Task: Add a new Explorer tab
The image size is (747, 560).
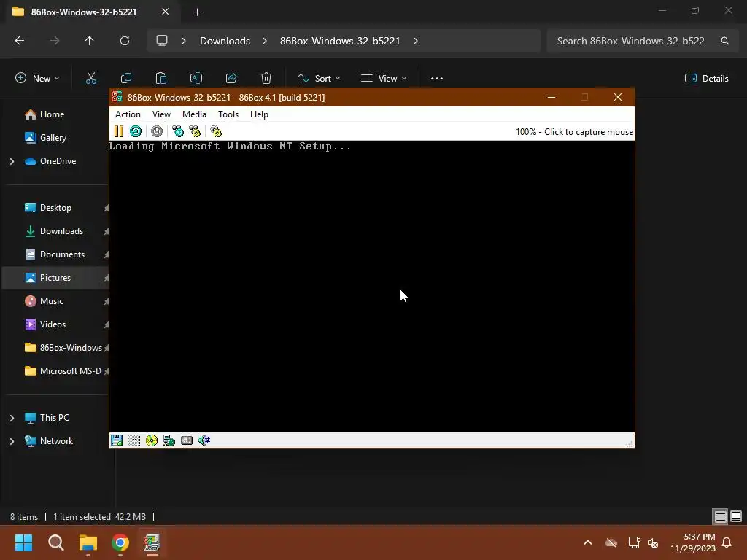Action: pyautogui.click(x=197, y=12)
